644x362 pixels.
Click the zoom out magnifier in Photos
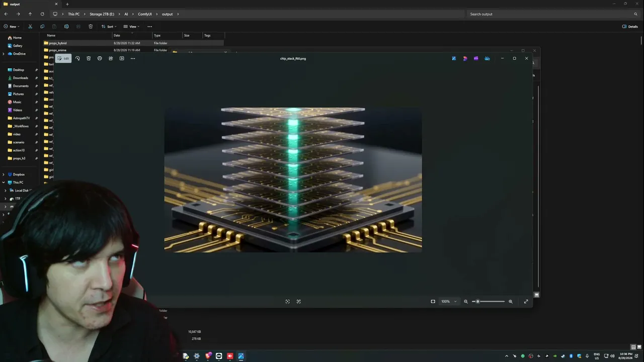pyautogui.click(x=466, y=302)
